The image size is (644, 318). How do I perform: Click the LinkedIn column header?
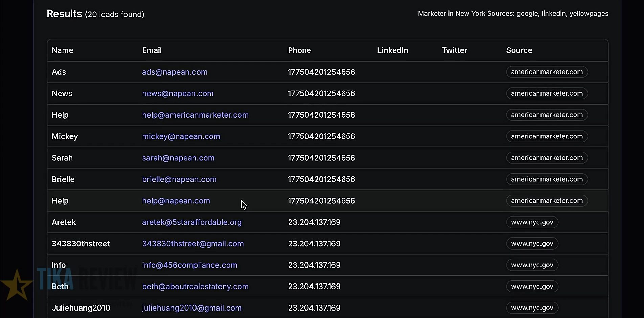392,50
